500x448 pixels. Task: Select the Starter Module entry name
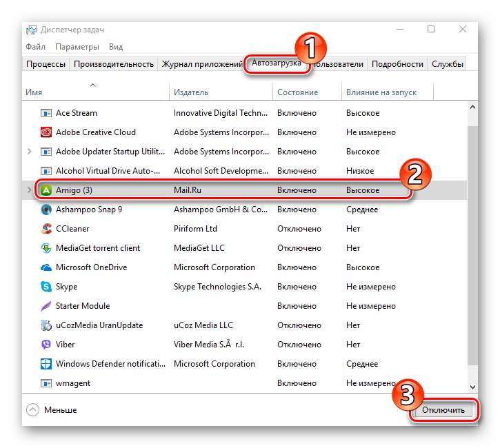click(x=83, y=306)
